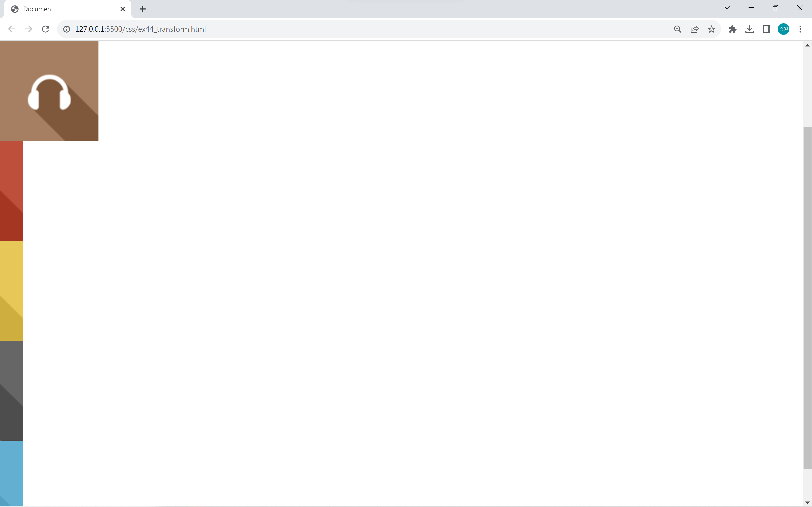The image size is (812, 507).
Task: Open a new tab
Action: [x=143, y=9]
